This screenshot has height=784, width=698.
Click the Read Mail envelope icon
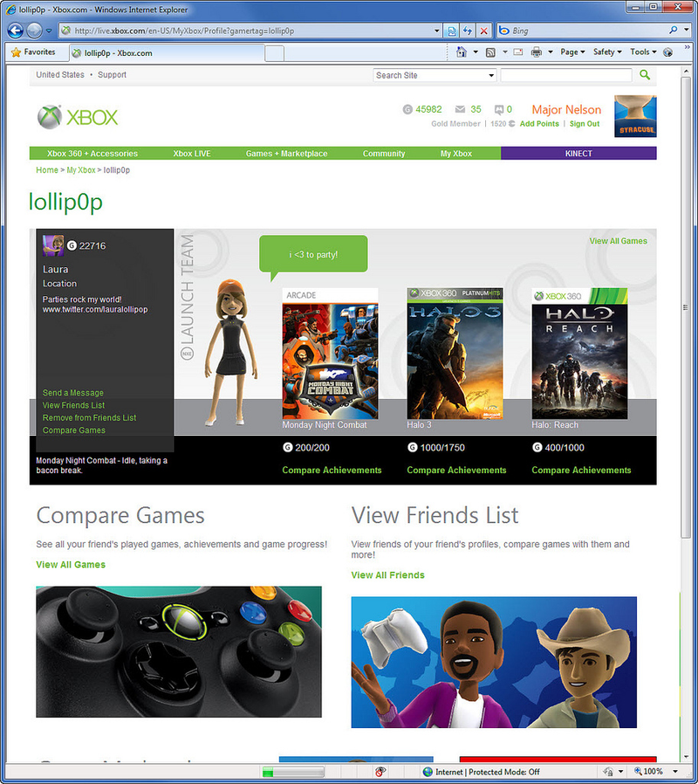pyautogui.click(x=518, y=52)
